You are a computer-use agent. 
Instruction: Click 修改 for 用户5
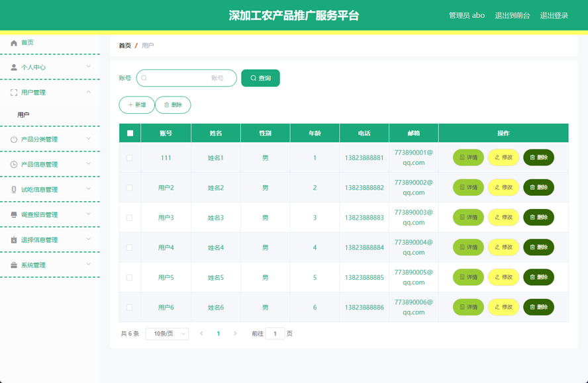pyautogui.click(x=503, y=277)
